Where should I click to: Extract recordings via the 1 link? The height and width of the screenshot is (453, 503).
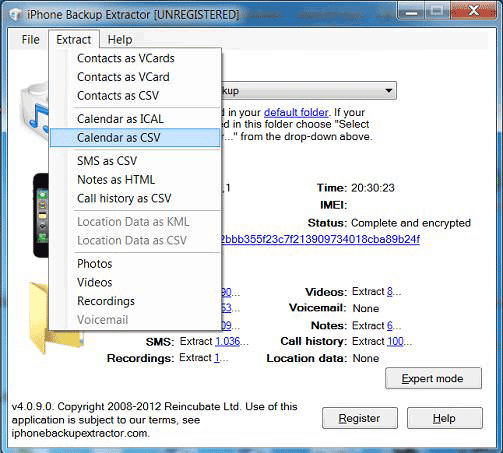(x=217, y=358)
